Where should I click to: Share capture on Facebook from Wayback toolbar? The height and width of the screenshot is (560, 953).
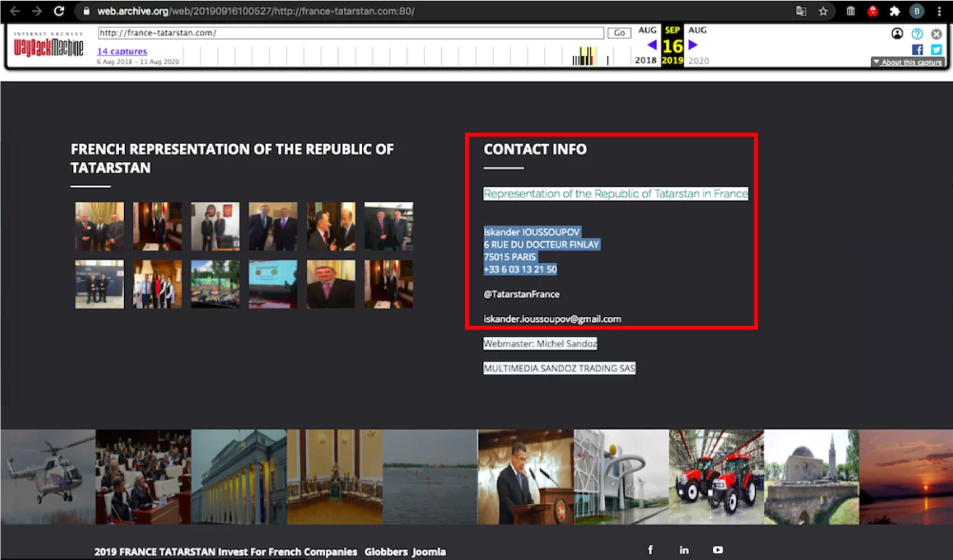(x=917, y=50)
